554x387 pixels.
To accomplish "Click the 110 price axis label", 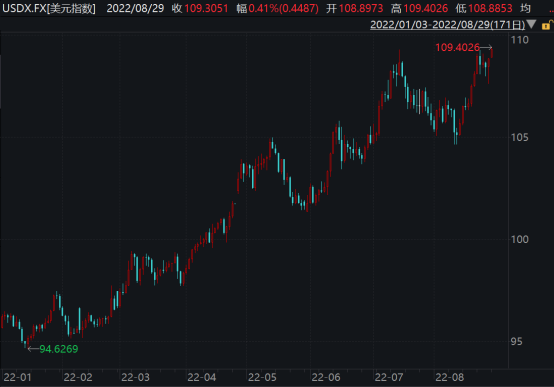I will (520, 40).
